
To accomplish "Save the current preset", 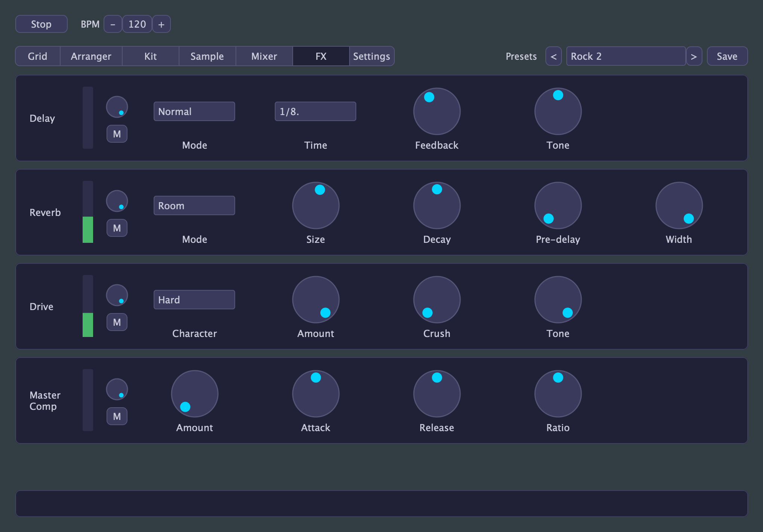I will click(727, 56).
